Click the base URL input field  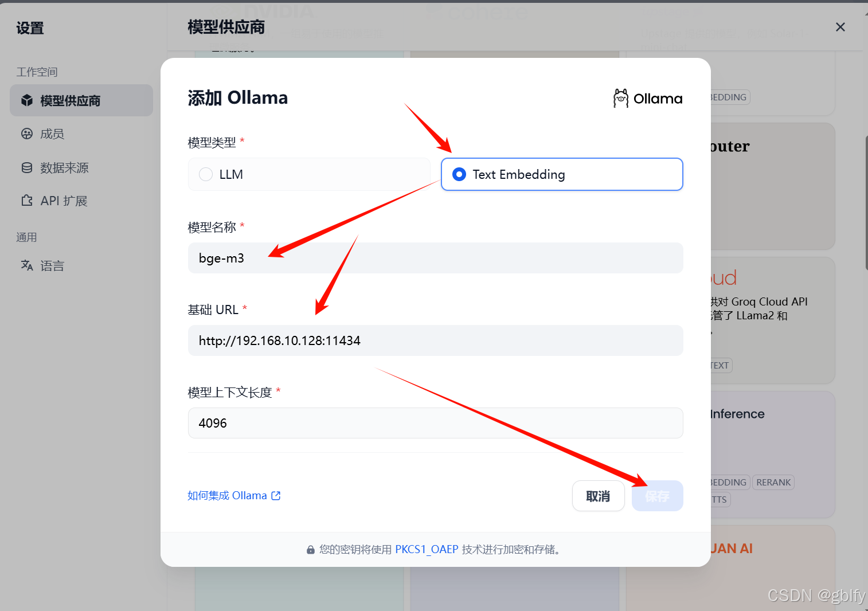coord(436,340)
